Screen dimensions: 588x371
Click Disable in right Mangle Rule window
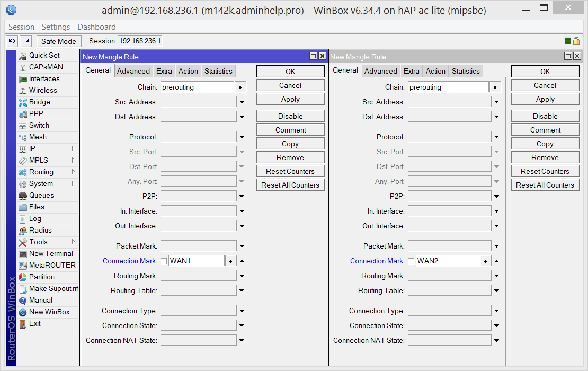[545, 116]
